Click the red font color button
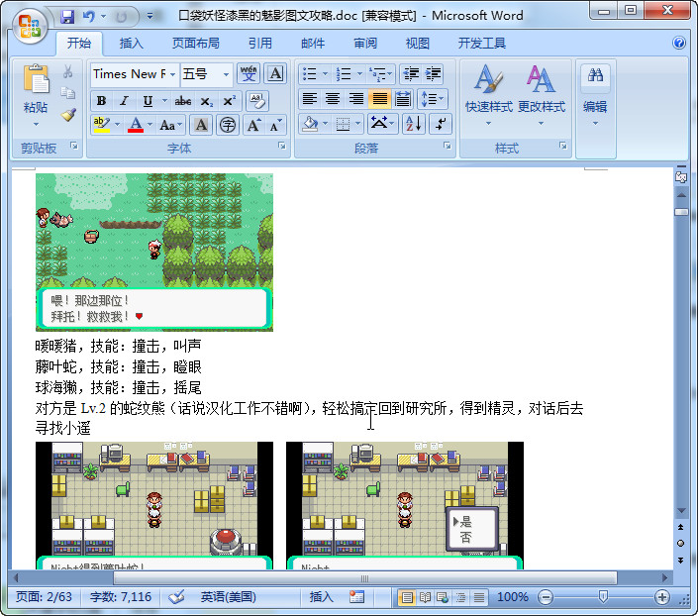Image resolution: width=698 pixels, height=616 pixels. (x=136, y=125)
